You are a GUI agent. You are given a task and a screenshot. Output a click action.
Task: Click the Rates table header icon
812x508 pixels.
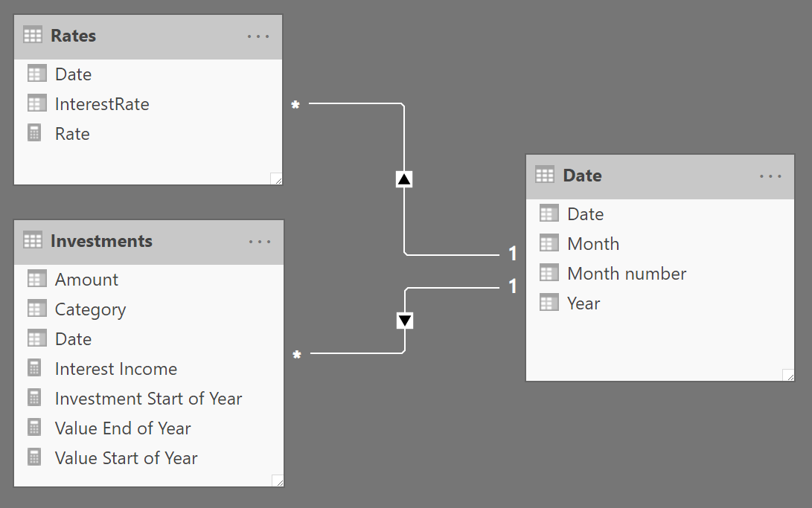pyautogui.click(x=33, y=35)
